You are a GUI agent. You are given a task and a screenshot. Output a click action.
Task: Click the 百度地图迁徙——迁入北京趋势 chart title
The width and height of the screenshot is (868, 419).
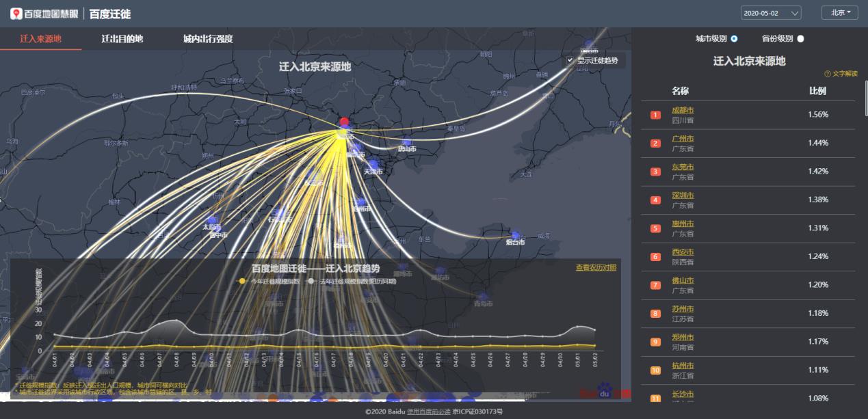tap(316, 269)
